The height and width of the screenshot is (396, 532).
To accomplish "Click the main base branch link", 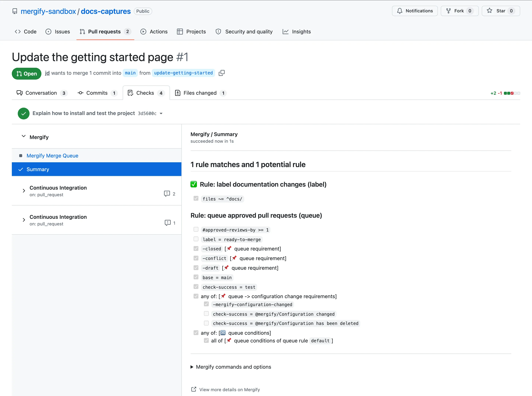I will pos(130,73).
